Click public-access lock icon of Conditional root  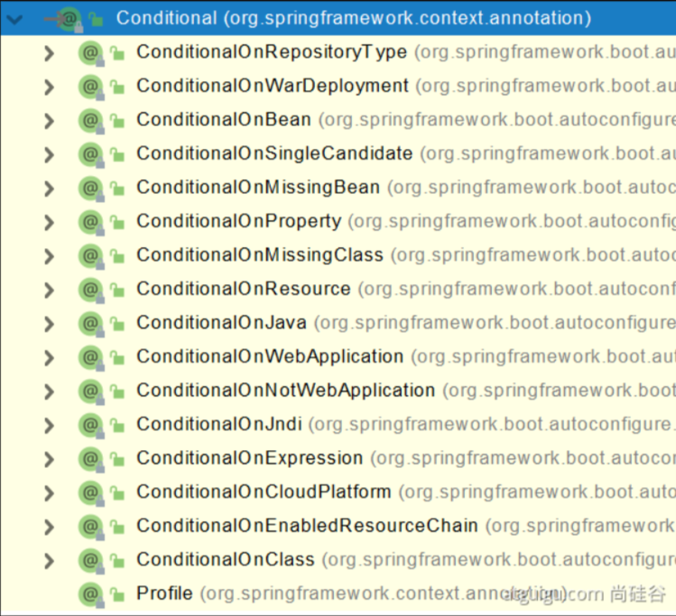[96, 19]
